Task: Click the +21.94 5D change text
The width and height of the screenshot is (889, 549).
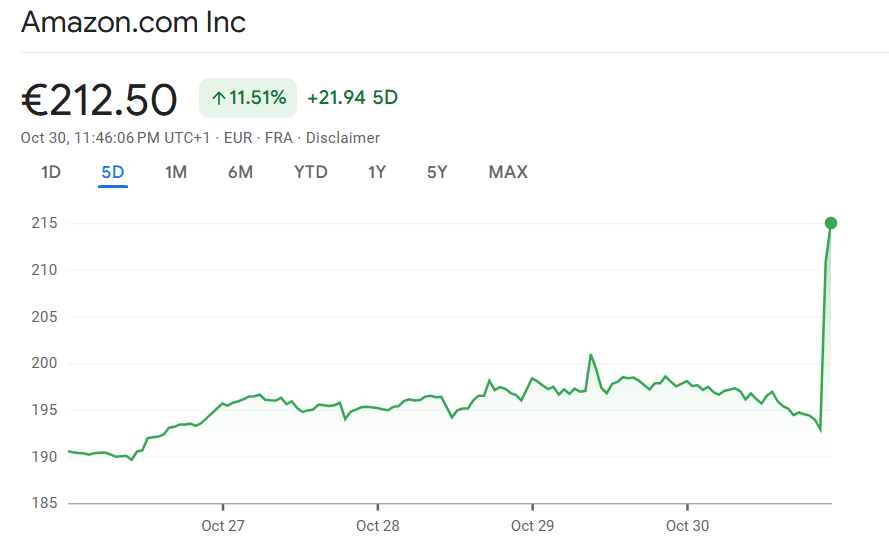Action: click(x=352, y=98)
